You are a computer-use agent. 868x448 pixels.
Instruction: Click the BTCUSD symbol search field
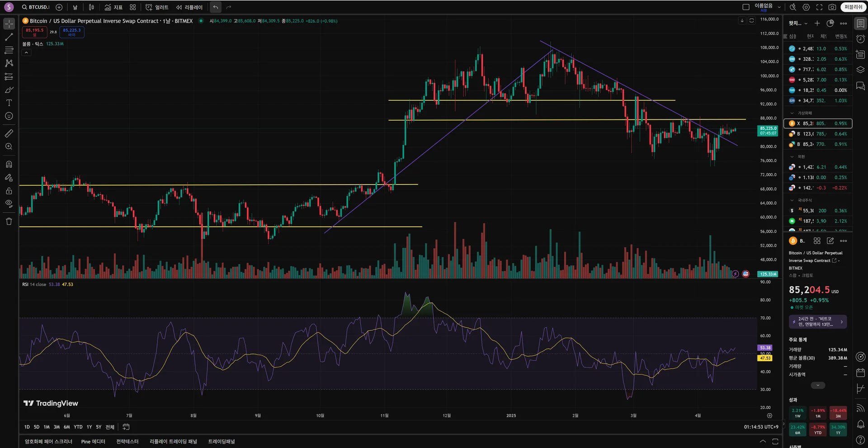pyautogui.click(x=36, y=7)
